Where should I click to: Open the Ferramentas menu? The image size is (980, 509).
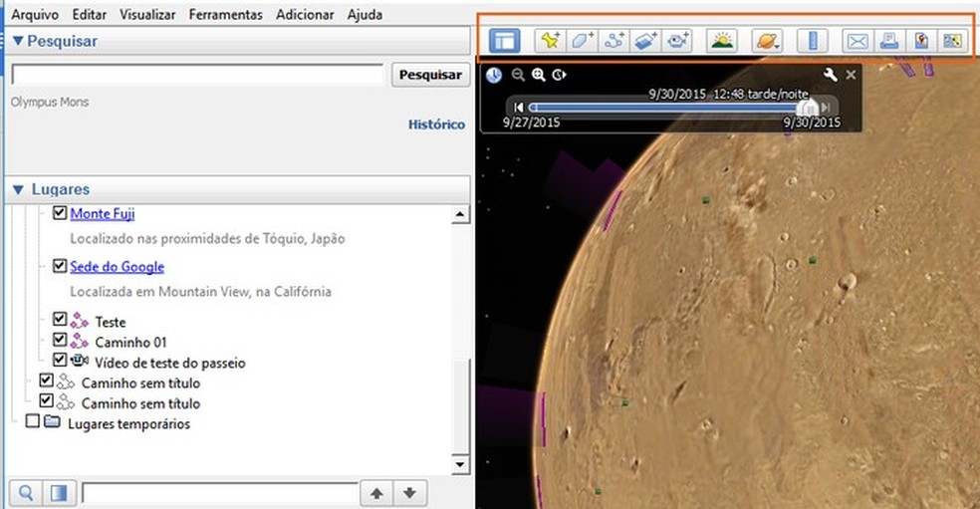(x=226, y=14)
